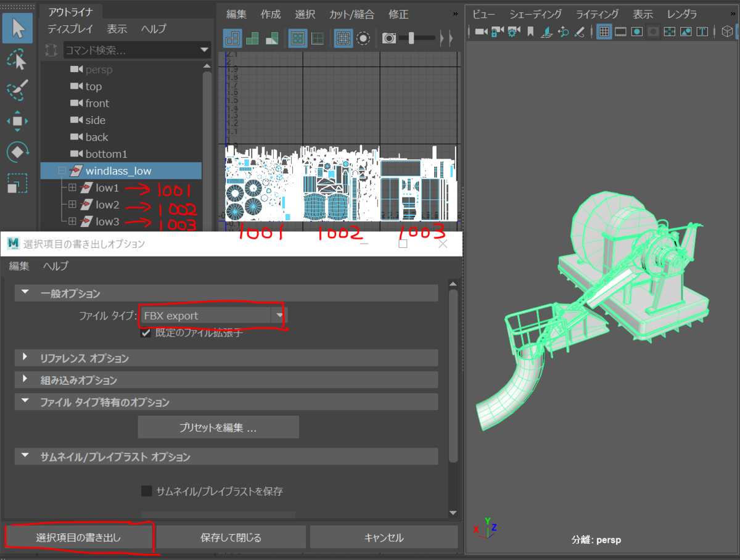Image resolution: width=740 pixels, height=560 pixels.
Task: Toggle resolution gate icon in viewport
Action: pos(637,31)
